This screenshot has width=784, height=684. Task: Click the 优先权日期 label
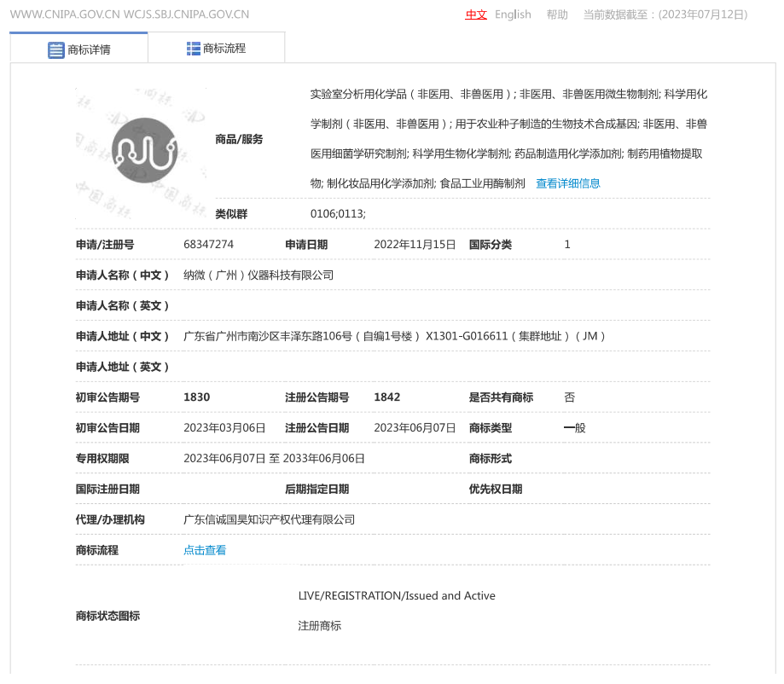point(496,489)
